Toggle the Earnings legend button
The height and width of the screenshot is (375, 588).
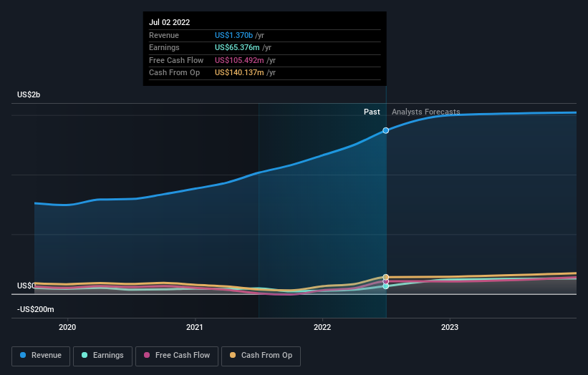click(x=102, y=356)
